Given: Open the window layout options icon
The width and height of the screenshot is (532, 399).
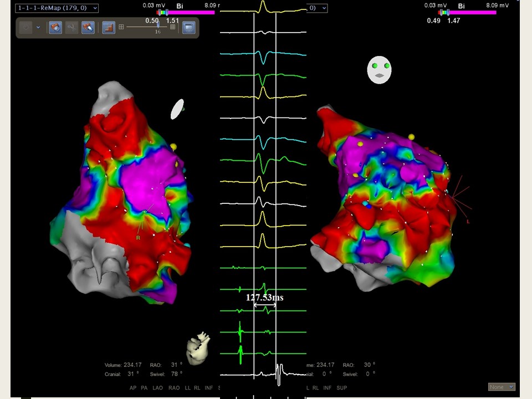Looking at the screenshot, I should (x=189, y=28).
